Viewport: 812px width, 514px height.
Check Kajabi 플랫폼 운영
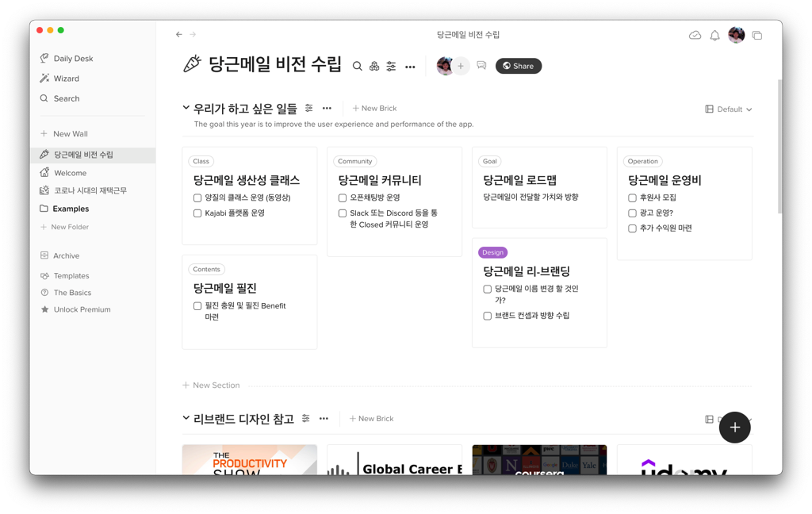197,213
